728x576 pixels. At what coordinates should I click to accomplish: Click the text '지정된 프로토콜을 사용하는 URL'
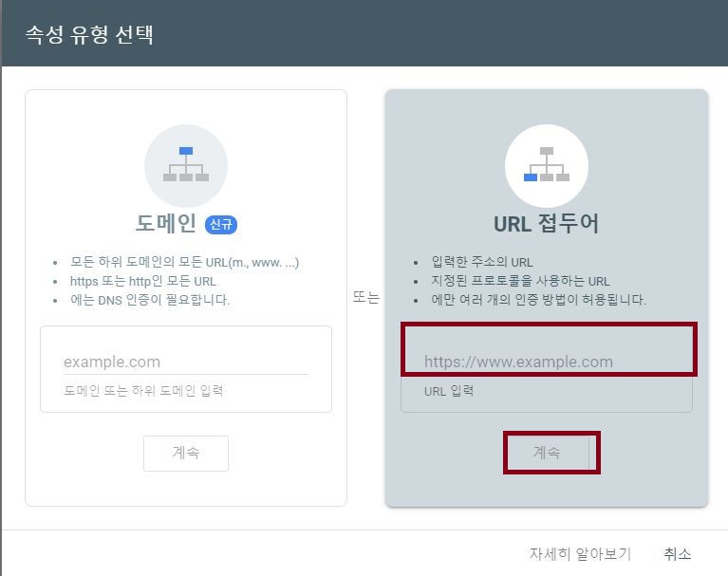520,281
